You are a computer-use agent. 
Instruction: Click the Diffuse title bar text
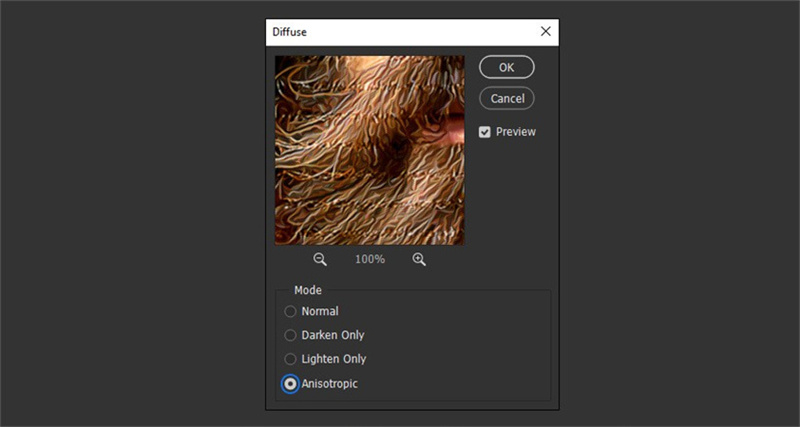tap(291, 32)
